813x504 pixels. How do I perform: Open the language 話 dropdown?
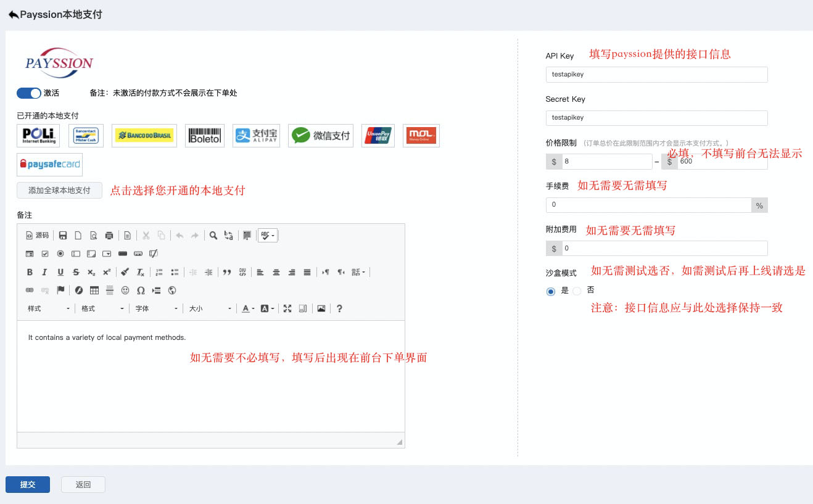point(358,272)
